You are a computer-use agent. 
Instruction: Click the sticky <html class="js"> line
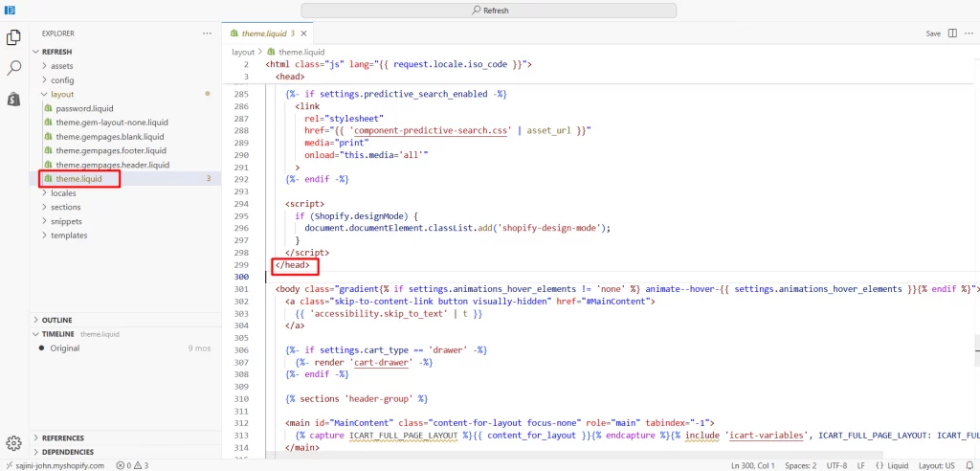point(398,64)
